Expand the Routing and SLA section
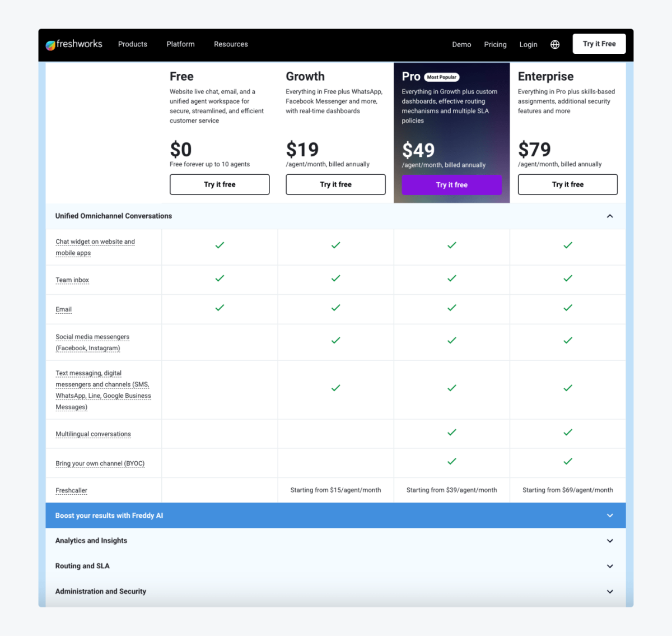The image size is (672, 636). click(610, 565)
